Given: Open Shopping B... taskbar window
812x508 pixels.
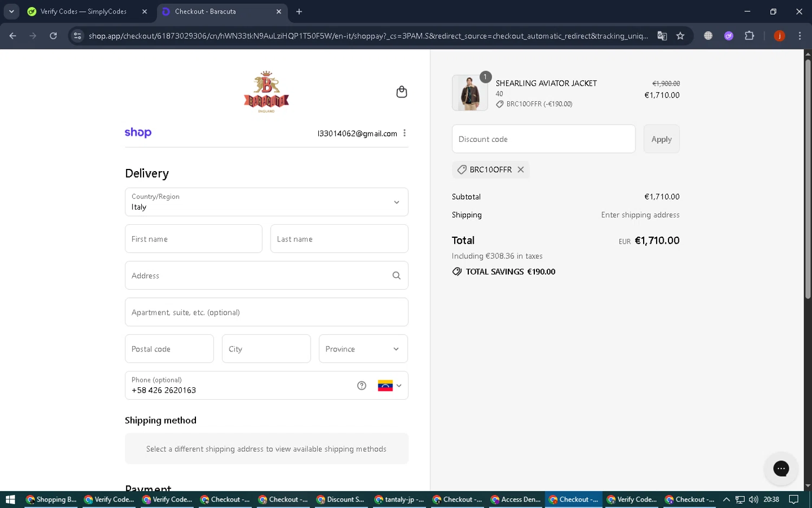Looking at the screenshot, I should [51, 499].
